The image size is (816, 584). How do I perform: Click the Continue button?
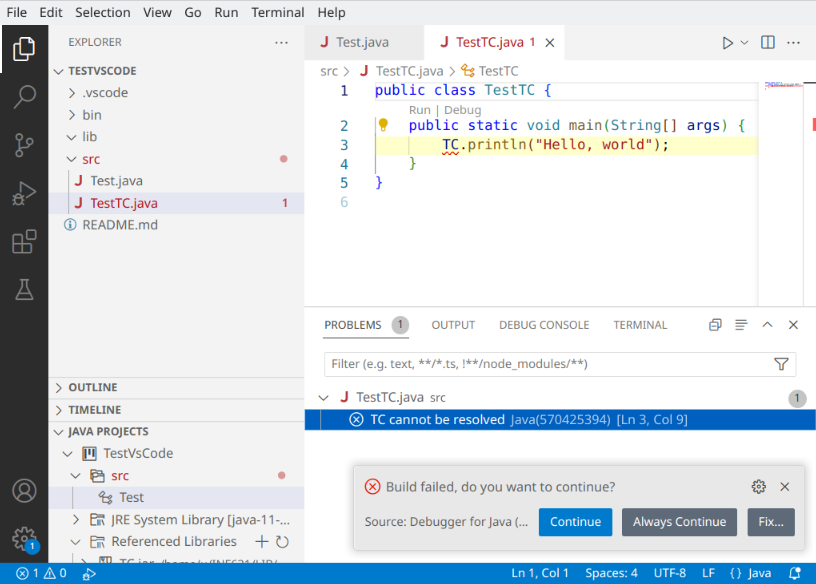click(575, 522)
